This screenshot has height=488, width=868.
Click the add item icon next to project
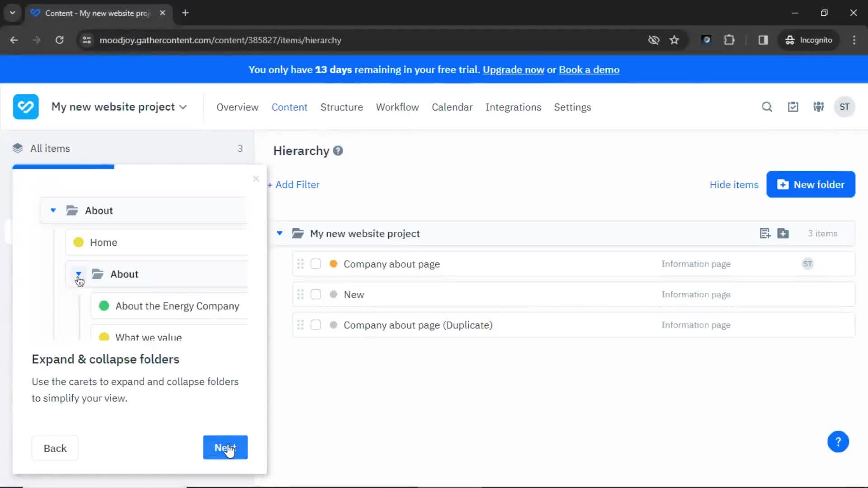click(x=765, y=233)
